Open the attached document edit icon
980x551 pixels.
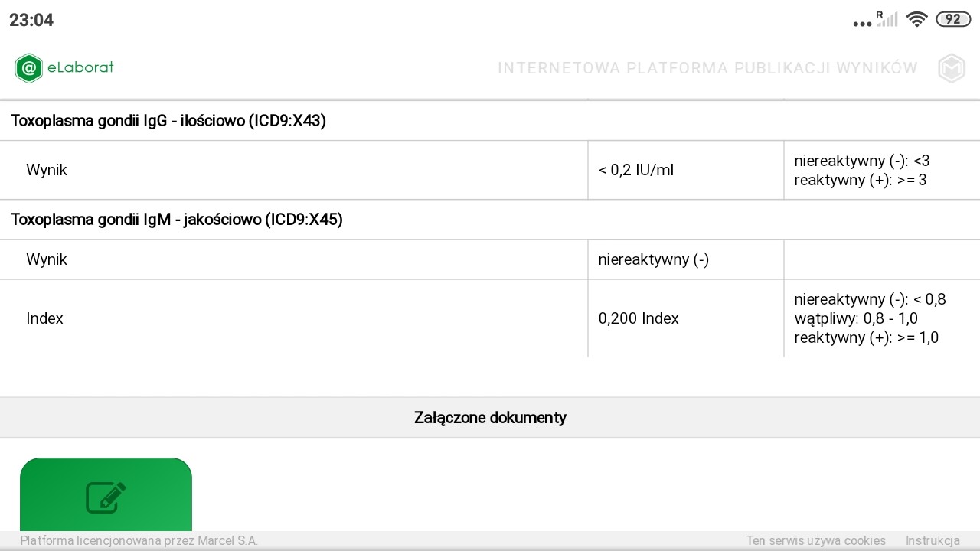(106, 497)
